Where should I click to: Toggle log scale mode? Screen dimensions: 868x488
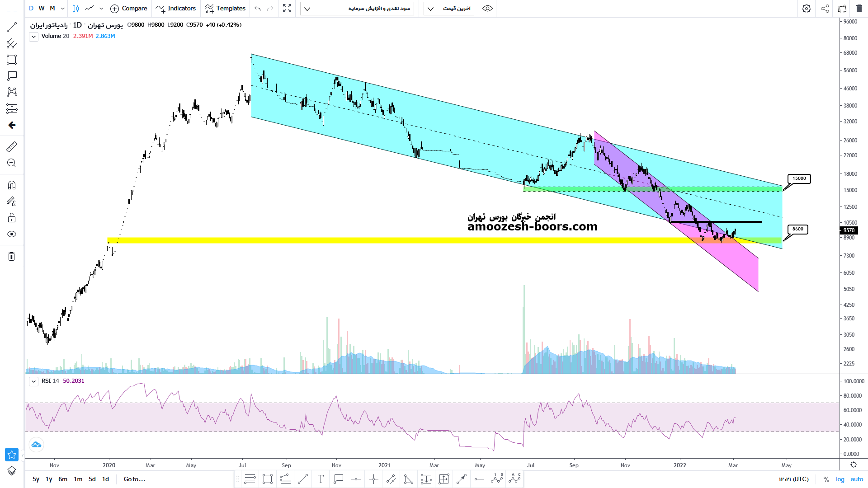[x=840, y=479]
